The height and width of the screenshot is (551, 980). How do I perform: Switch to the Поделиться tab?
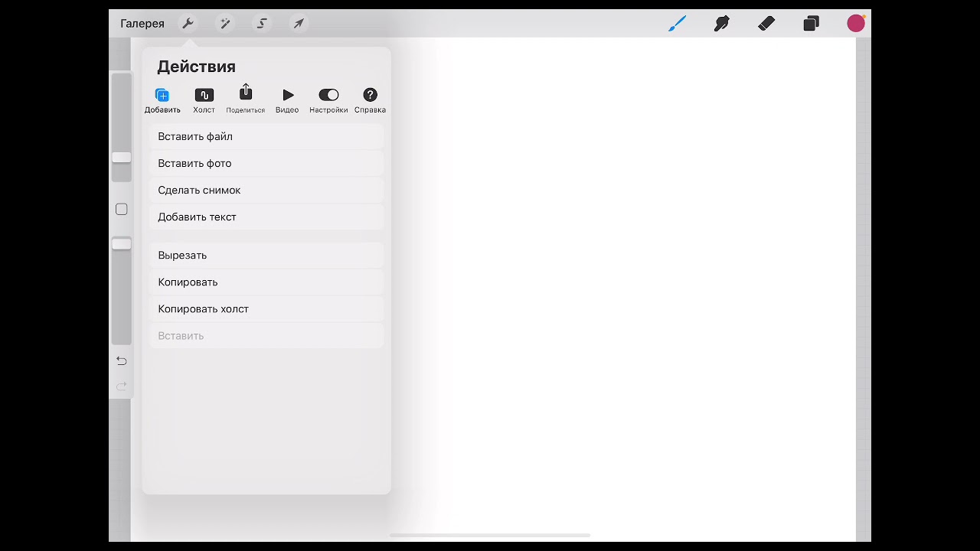pos(245,99)
